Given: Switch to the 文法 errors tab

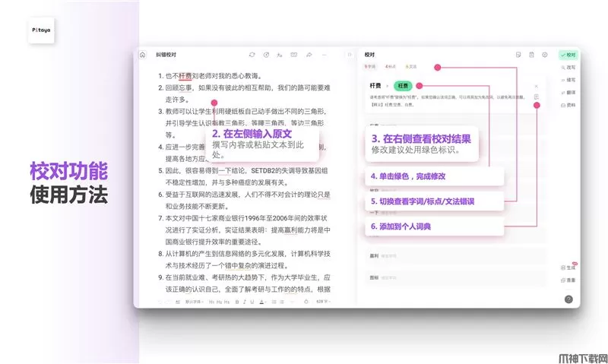Looking at the screenshot, I should tap(411, 67).
